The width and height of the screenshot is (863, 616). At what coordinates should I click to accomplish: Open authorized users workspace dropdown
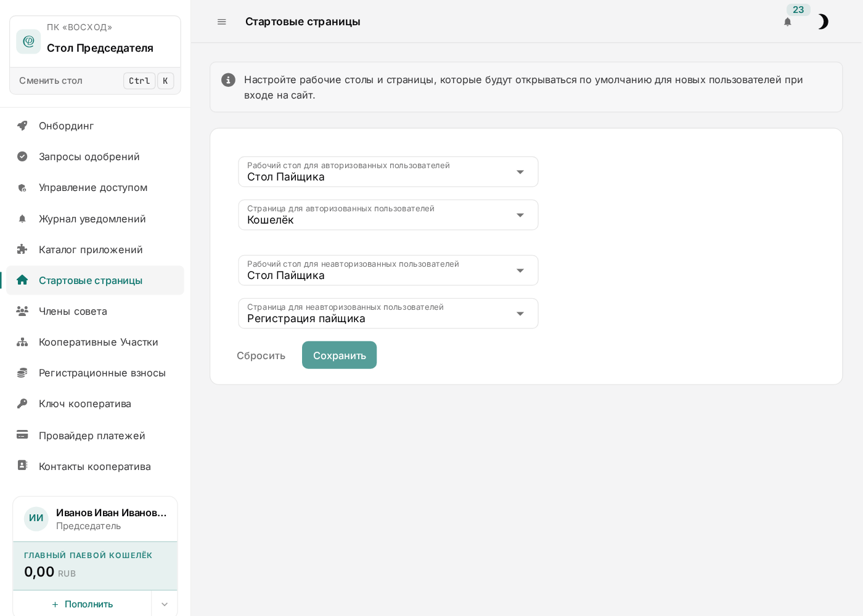(x=388, y=172)
